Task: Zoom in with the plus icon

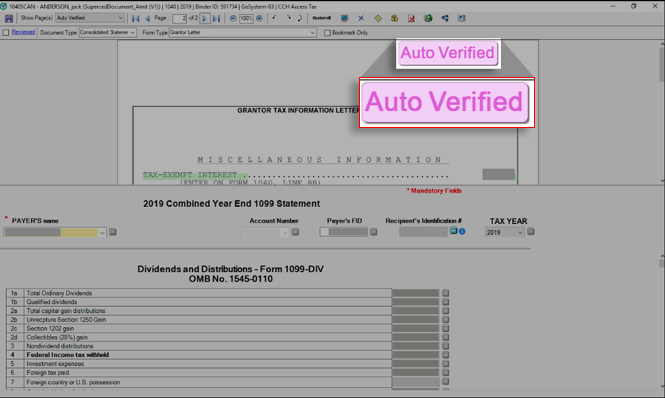Action: tap(259, 18)
